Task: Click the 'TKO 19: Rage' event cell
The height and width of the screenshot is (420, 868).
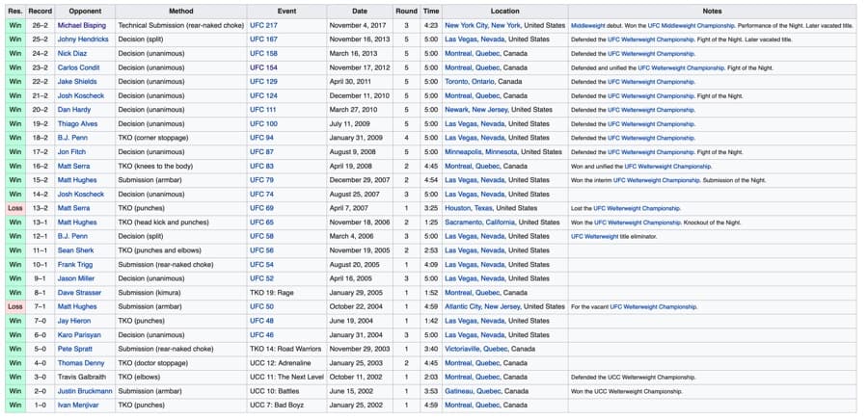Action: (x=286, y=293)
